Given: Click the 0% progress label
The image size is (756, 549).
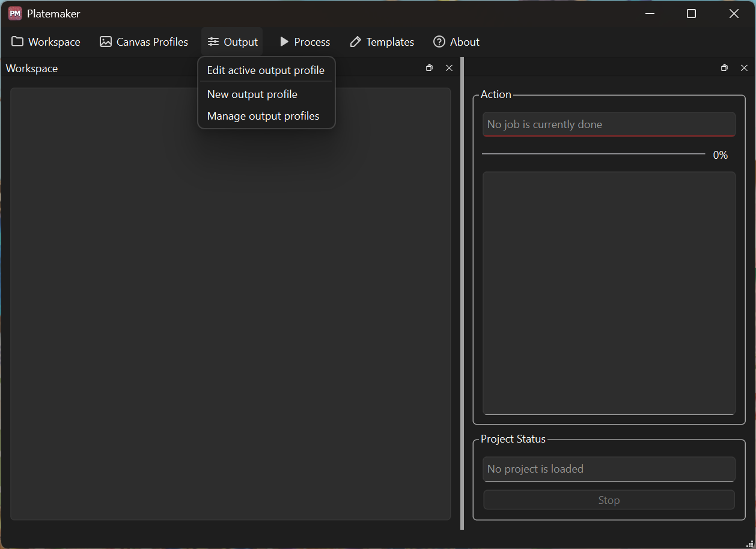Looking at the screenshot, I should click(x=720, y=155).
